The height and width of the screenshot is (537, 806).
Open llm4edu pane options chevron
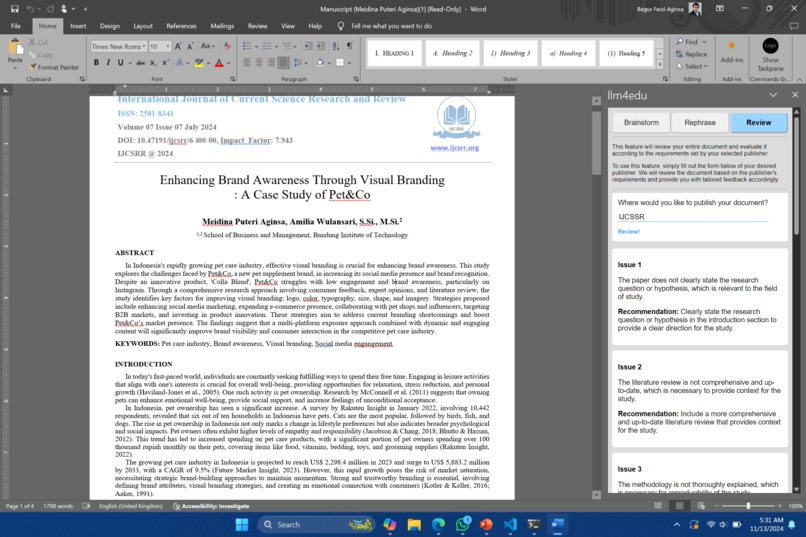pyautogui.click(x=773, y=95)
